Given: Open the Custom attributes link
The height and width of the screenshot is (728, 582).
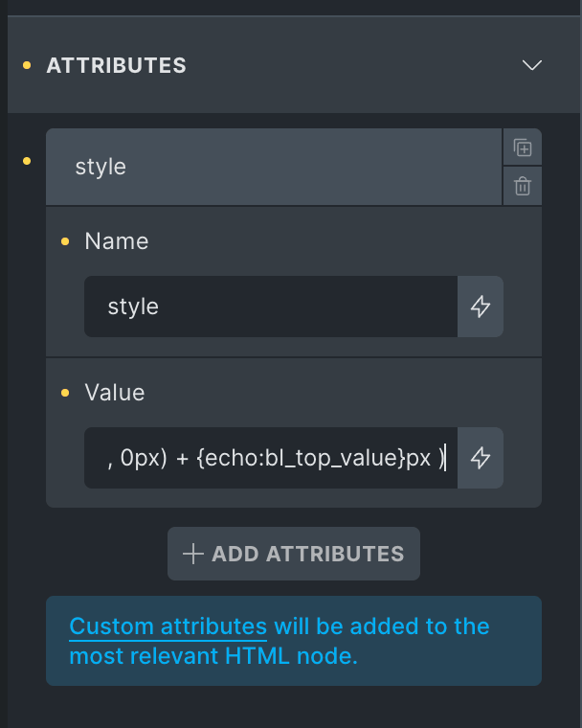Looking at the screenshot, I should click(x=168, y=626).
